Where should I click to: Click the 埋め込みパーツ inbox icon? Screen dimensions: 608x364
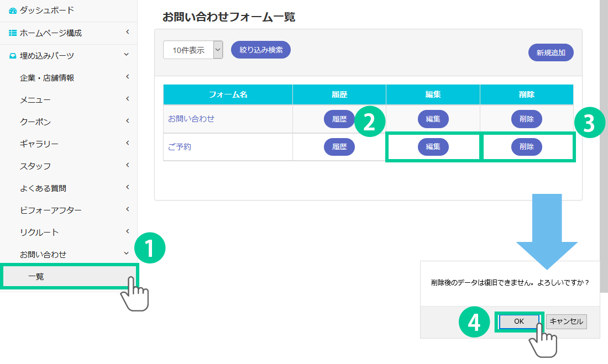click(13, 56)
